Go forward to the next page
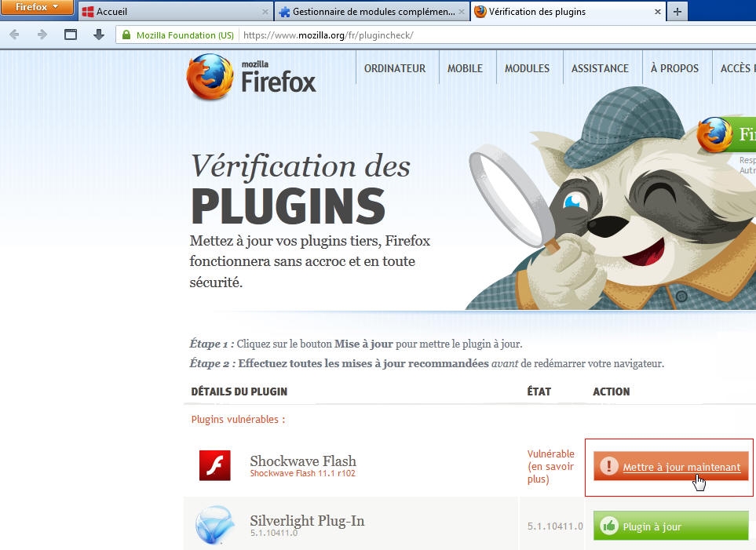 (42, 35)
